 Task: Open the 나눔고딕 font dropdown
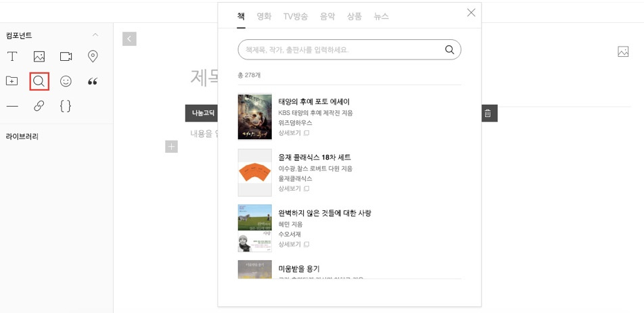pyautogui.click(x=202, y=114)
